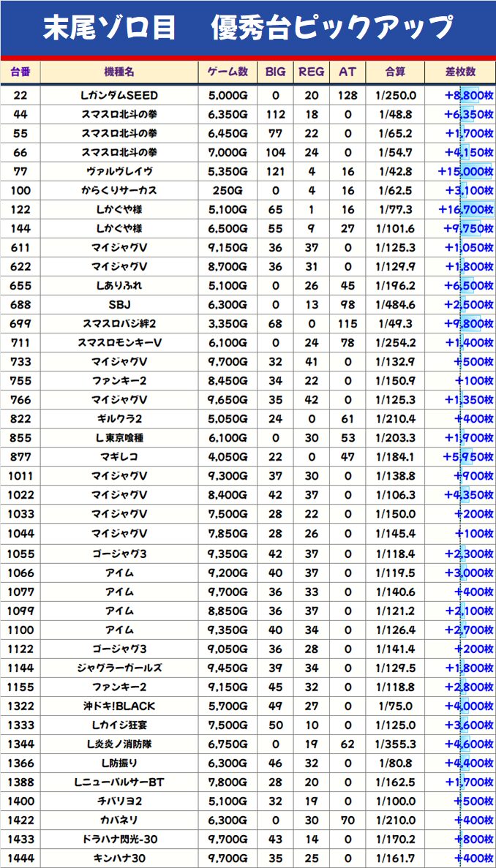Click the ギルクラ2 machine name

119,418
